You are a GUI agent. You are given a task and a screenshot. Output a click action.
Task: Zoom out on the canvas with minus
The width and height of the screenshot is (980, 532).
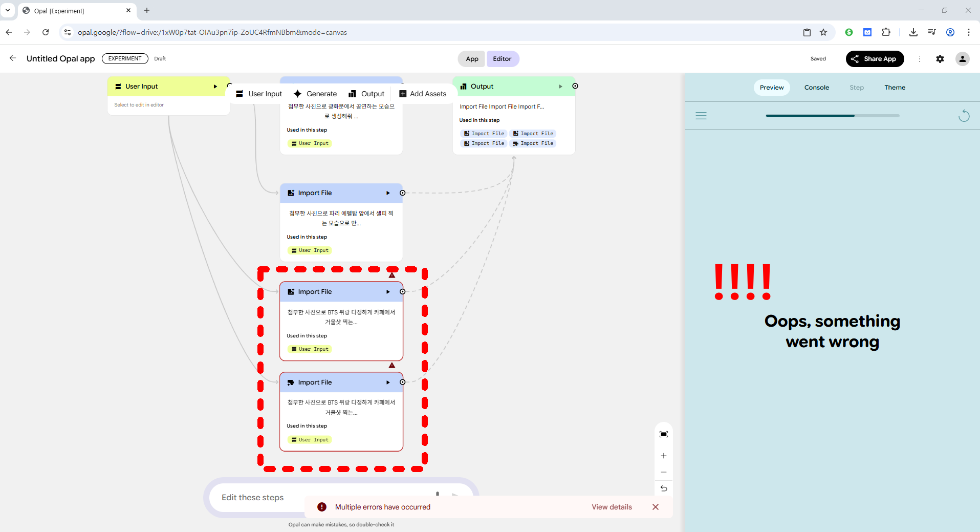(664, 472)
